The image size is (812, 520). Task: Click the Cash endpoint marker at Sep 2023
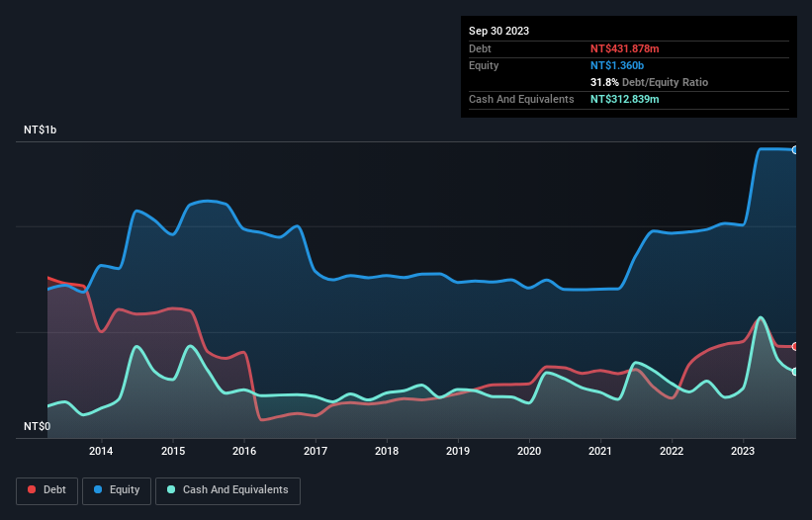795,372
